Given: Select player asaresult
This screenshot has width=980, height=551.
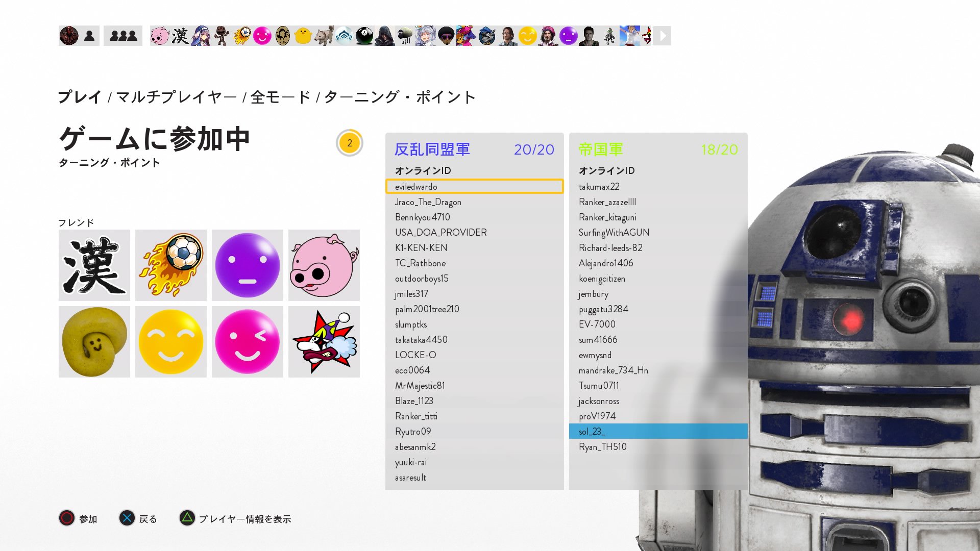Looking at the screenshot, I should pyautogui.click(x=475, y=478).
